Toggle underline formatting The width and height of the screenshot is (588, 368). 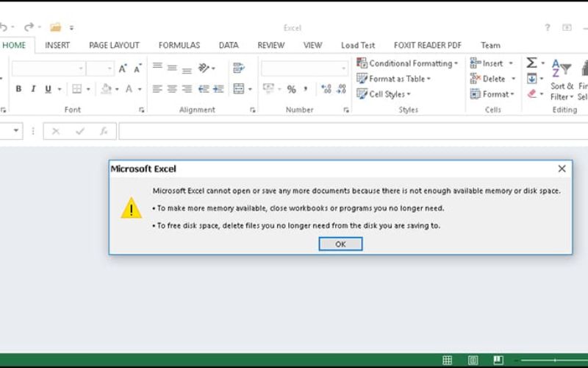pos(48,89)
